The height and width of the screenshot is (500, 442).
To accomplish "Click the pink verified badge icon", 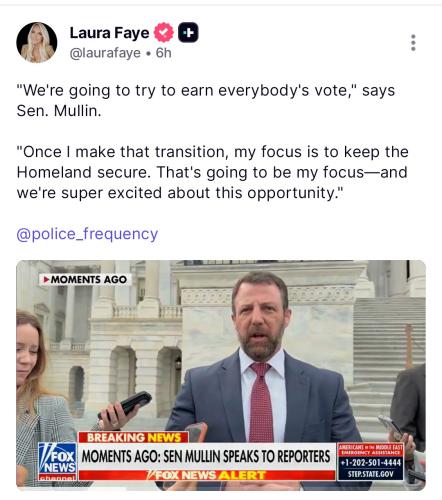I will click(x=163, y=33).
